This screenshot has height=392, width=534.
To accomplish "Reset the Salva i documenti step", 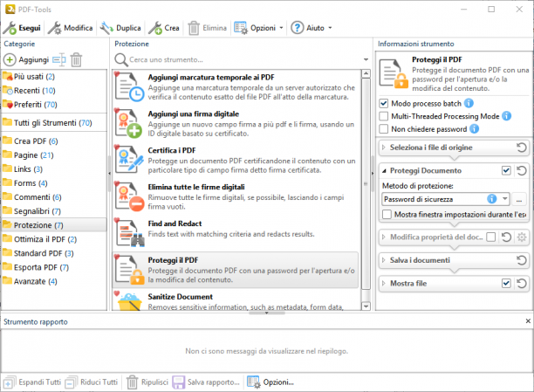I will (x=522, y=260).
